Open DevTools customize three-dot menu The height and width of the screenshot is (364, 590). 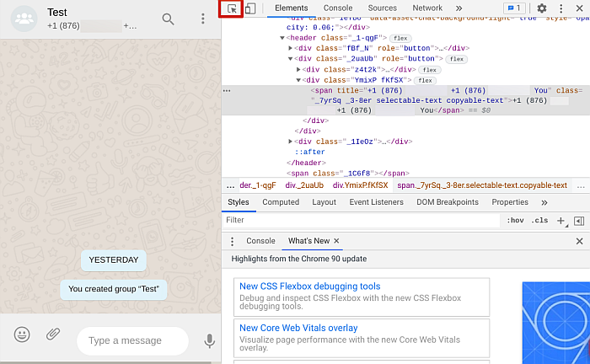560,8
